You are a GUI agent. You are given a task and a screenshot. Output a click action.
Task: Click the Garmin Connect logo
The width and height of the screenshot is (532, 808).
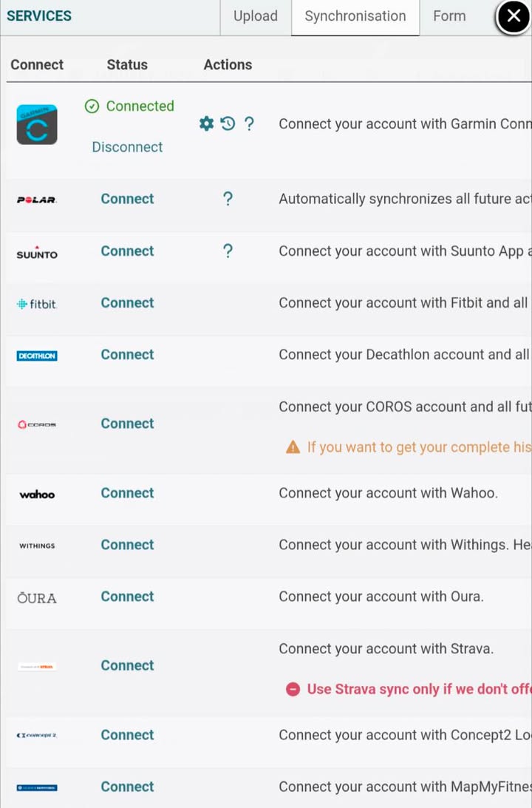tap(37, 124)
